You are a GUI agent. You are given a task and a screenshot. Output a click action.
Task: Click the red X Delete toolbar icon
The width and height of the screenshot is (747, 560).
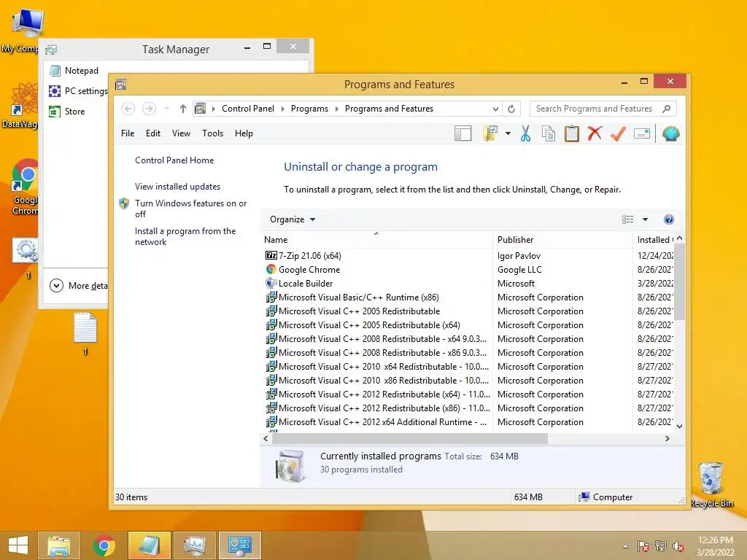[595, 133]
